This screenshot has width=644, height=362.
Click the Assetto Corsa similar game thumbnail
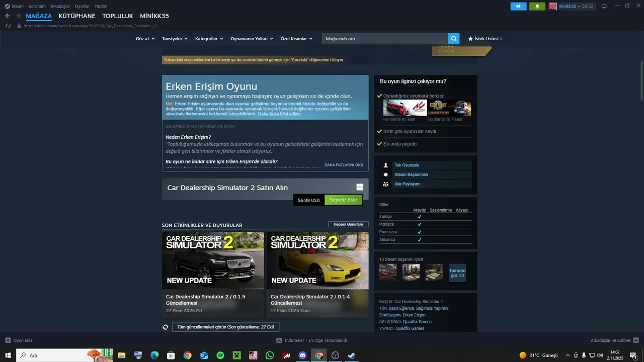[x=405, y=108]
